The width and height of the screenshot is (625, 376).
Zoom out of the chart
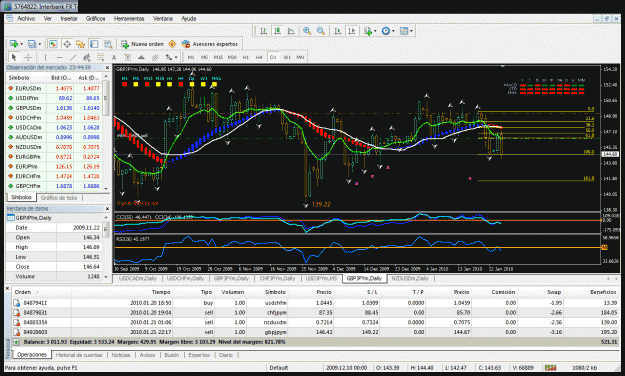point(320,31)
